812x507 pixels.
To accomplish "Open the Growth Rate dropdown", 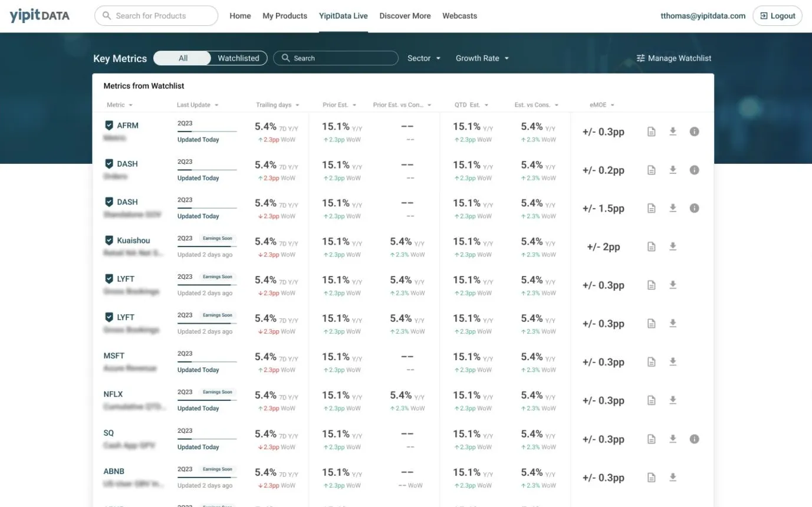I will pos(482,58).
